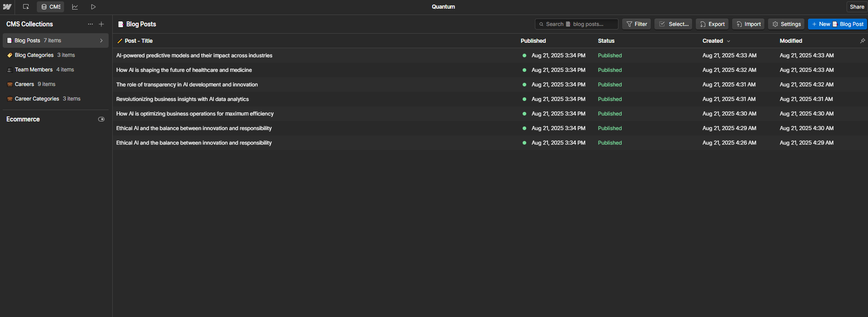Sort by Modified column header
Image resolution: width=868 pixels, height=317 pixels.
[x=791, y=41]
